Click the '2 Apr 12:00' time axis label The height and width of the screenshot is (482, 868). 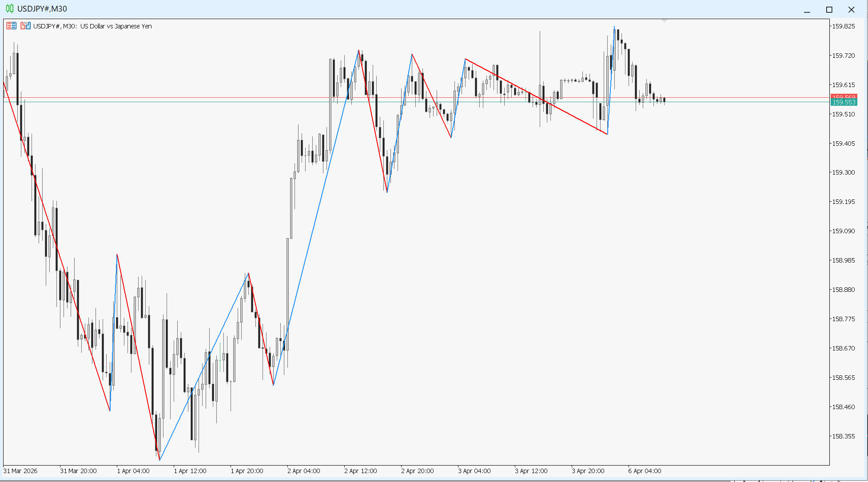(x=360, y=471)
